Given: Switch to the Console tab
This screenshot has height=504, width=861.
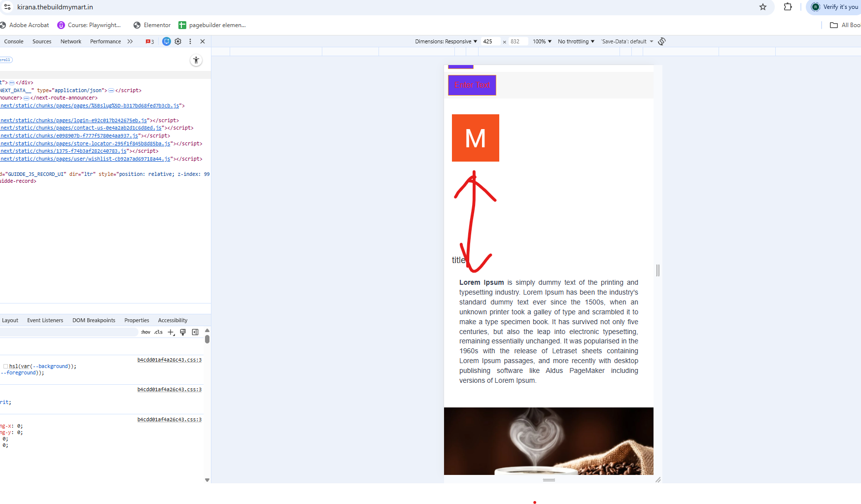Looking at the screenshot, I should click(x=14, y=41).
